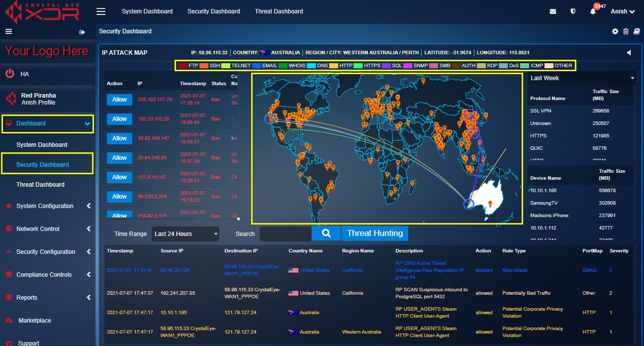The image size is (644, 346).
Task: Mute the IP Attack Map speaker icon
Action: 629,52
